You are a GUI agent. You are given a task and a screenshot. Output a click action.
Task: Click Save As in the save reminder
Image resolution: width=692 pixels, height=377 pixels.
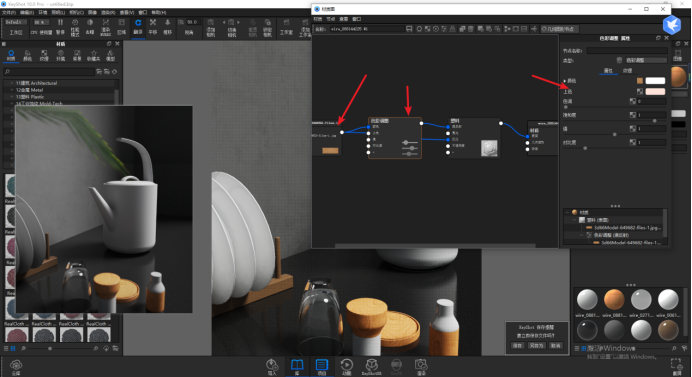(x=537, y=346)
